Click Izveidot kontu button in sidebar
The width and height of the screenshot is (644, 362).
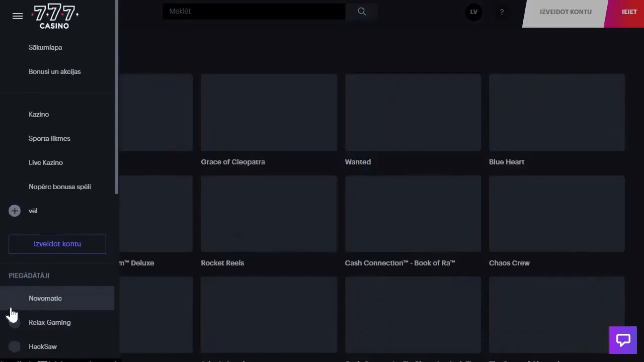click(x=57, y=244)
